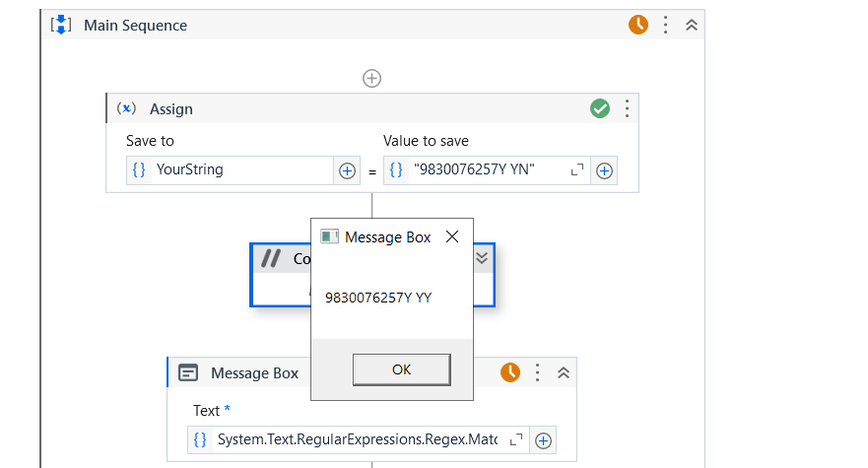
Task: Open Message Box activity three-dot menu
Action: (x=538, y=372)
